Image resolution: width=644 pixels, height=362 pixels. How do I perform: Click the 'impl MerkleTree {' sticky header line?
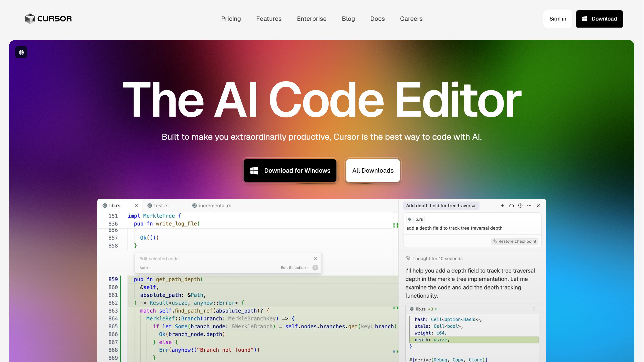pyautogui.click(x=154, y=216)
